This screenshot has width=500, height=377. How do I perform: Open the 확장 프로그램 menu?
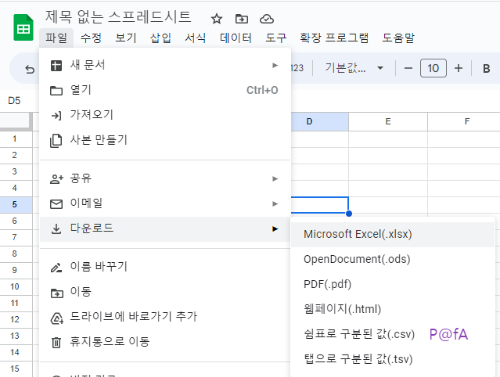point(334,38)
